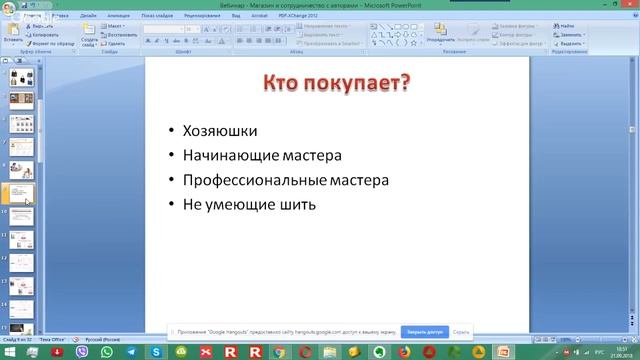Click the Copy (Копировать) button
The height and width of the screenshot is (360, 640).
(42, 35)
